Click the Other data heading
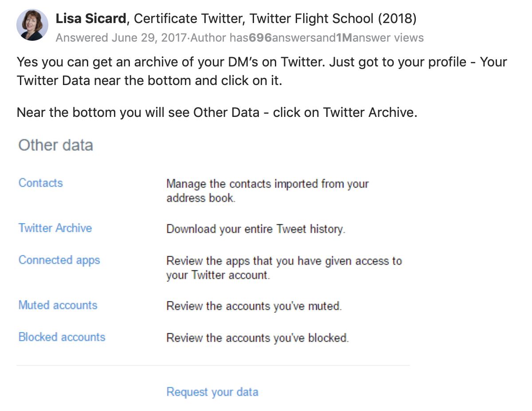Viewport: 532px width, 411px height. (55, 145)
